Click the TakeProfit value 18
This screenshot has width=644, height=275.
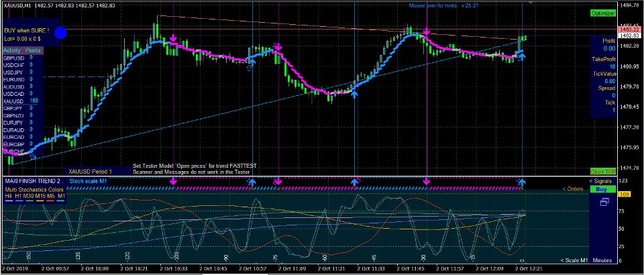[x=612, y=66]
